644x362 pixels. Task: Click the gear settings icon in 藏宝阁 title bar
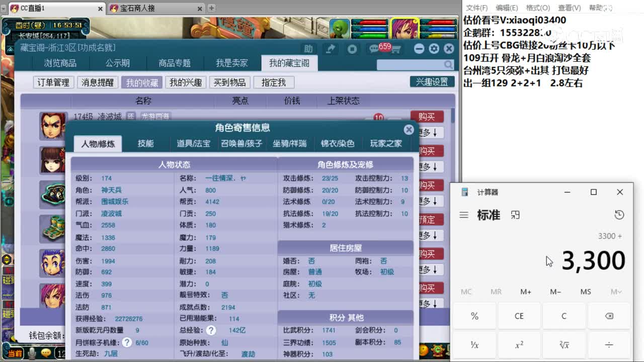pos(433,49)
